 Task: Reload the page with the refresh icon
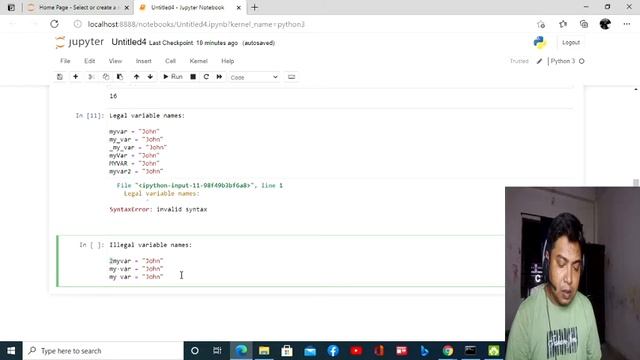click(x=54, y=24)
